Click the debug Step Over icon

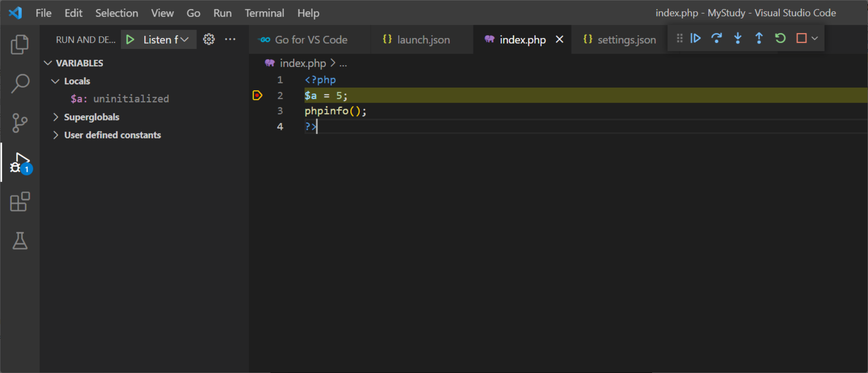point(717,38)
